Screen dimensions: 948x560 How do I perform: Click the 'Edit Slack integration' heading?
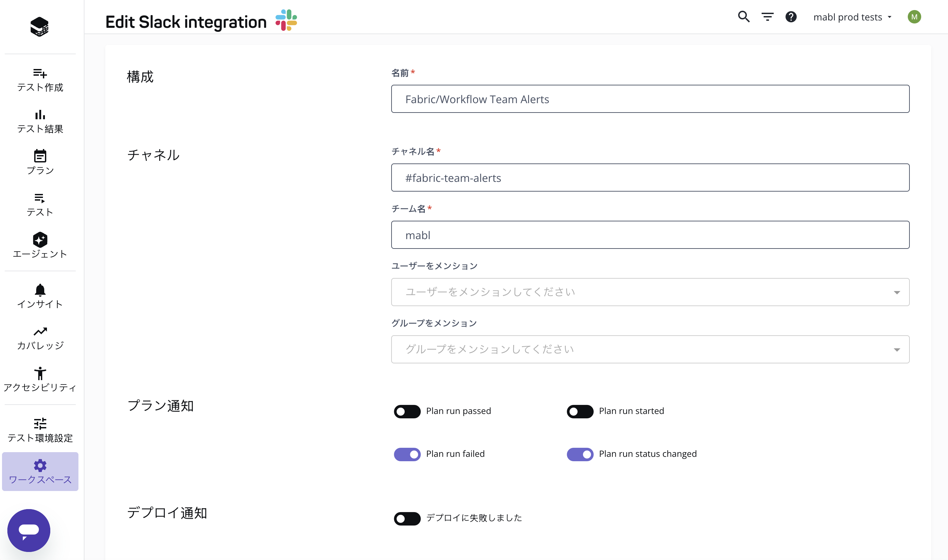[x=186, y=22]
